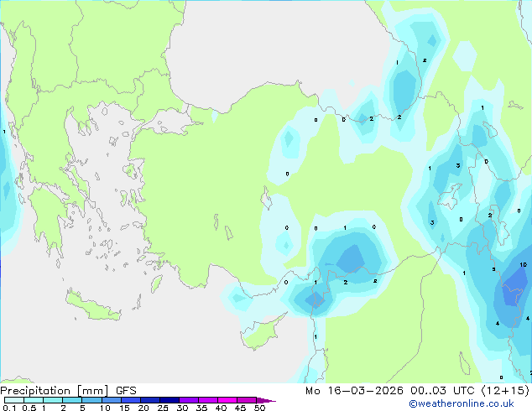Click the 25–30 mm legend color swatch
The width and height of the screenshot is (532, 411).
tap(169, 400)
